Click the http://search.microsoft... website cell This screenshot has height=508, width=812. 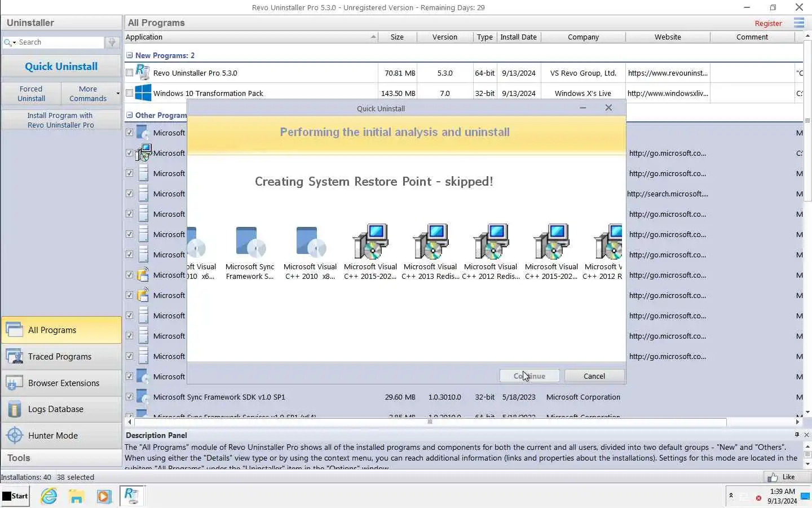(668, 194)
